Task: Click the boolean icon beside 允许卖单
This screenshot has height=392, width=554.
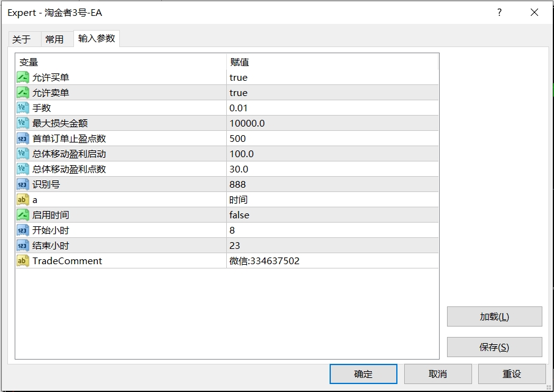Action: [23, 93]
